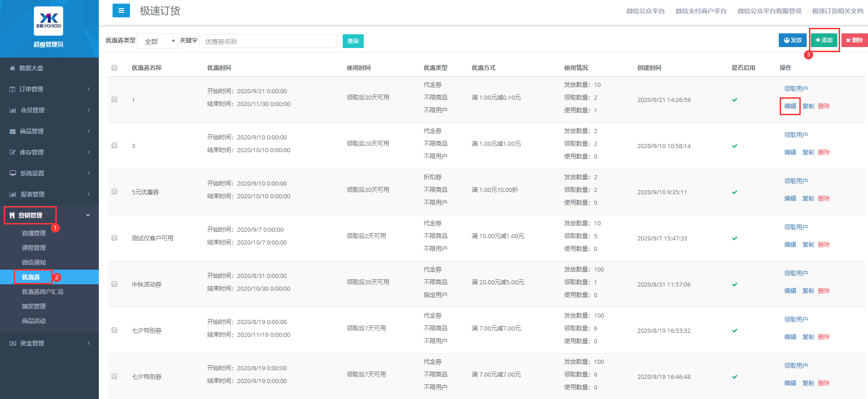Click the blue 发放 button

click(x=793, y=40)
